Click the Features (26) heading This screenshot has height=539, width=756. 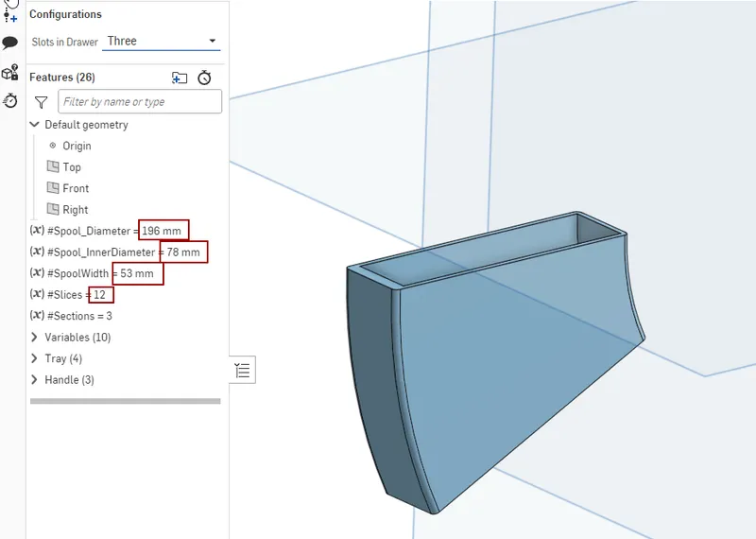62,78
